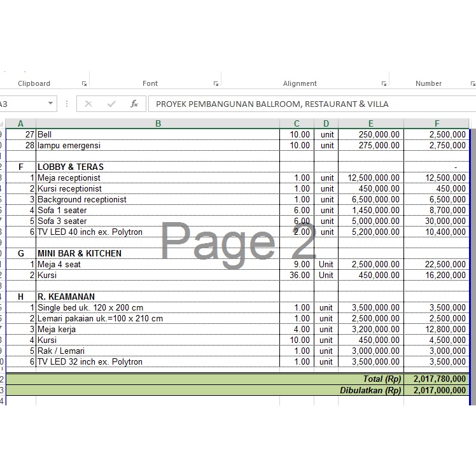Screen dimensions: 476x476
Task: Select the cell 'TV LED 40 inch ex. Polytron'
Action: [x=158, y=232]
